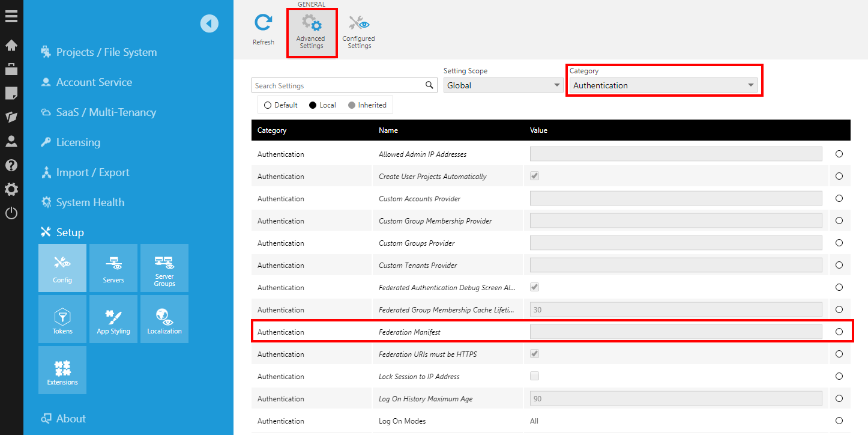
Task: Open the App Styling tile
Action: pyautogui.click(x=113, y=319)
